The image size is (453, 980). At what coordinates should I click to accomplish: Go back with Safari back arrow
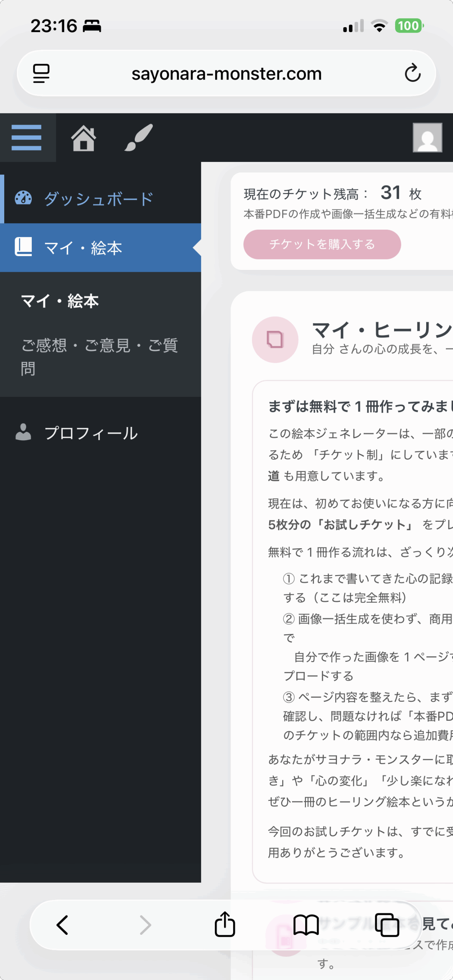click(62, 925)
